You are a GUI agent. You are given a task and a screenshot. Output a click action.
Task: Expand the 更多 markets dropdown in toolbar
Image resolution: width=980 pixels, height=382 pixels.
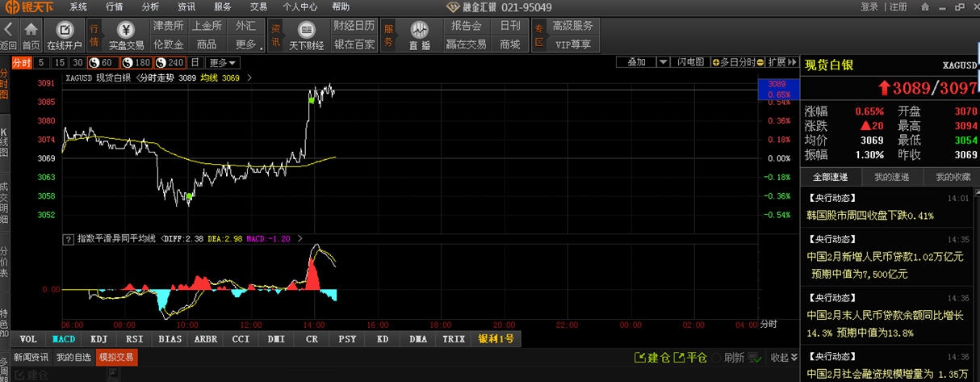[x=247, y=44]
